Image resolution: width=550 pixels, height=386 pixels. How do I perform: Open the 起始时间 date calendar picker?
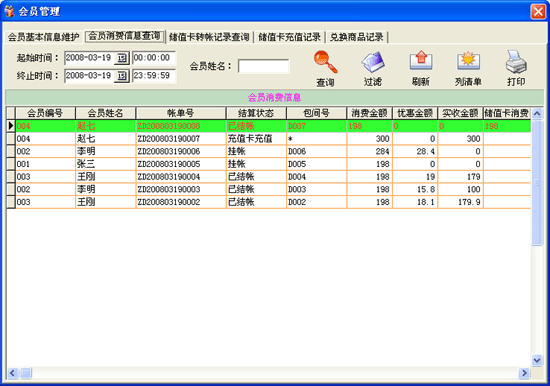tap(122, 58)
